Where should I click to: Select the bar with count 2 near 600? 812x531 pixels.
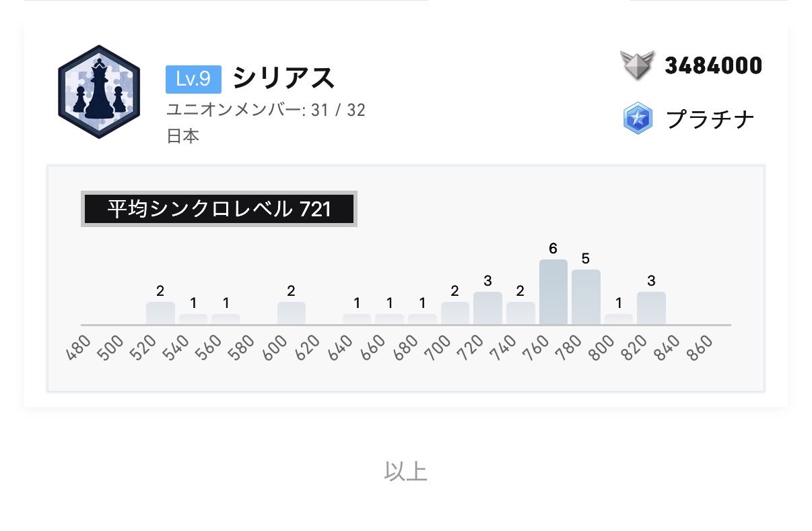(291, 313)
